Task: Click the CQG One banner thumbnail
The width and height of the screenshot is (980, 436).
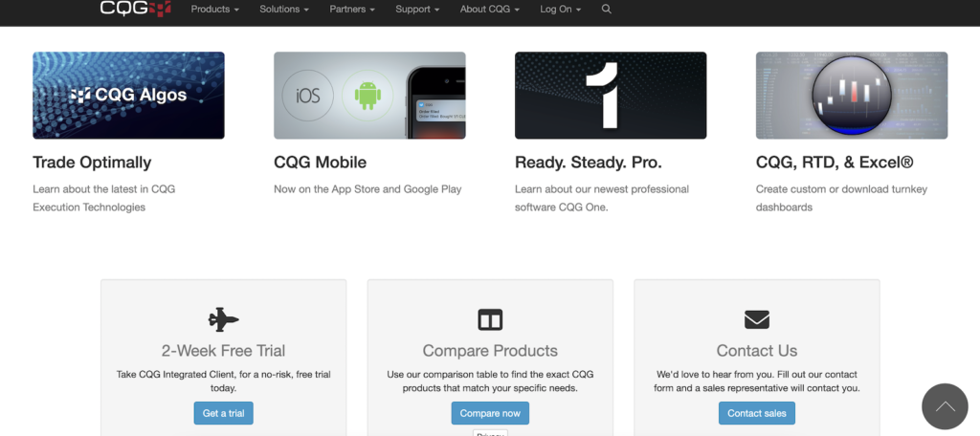Action: tap(611, 96)
